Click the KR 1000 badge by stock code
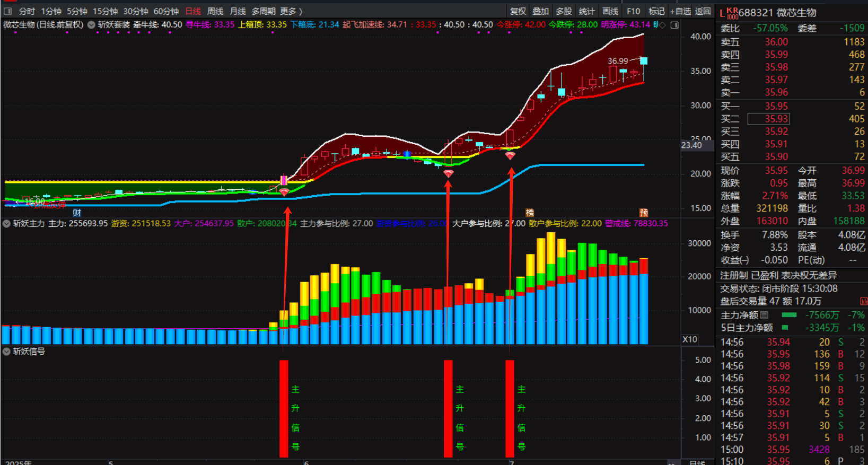This screenshot has height=465, width=868. (732, 13)
